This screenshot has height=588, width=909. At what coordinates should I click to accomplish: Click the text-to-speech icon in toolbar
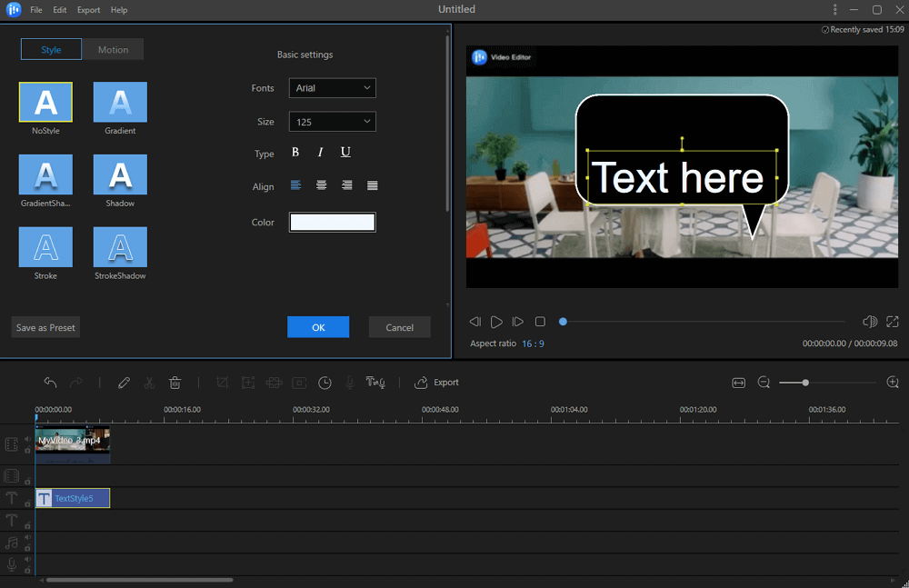(375, 383)
